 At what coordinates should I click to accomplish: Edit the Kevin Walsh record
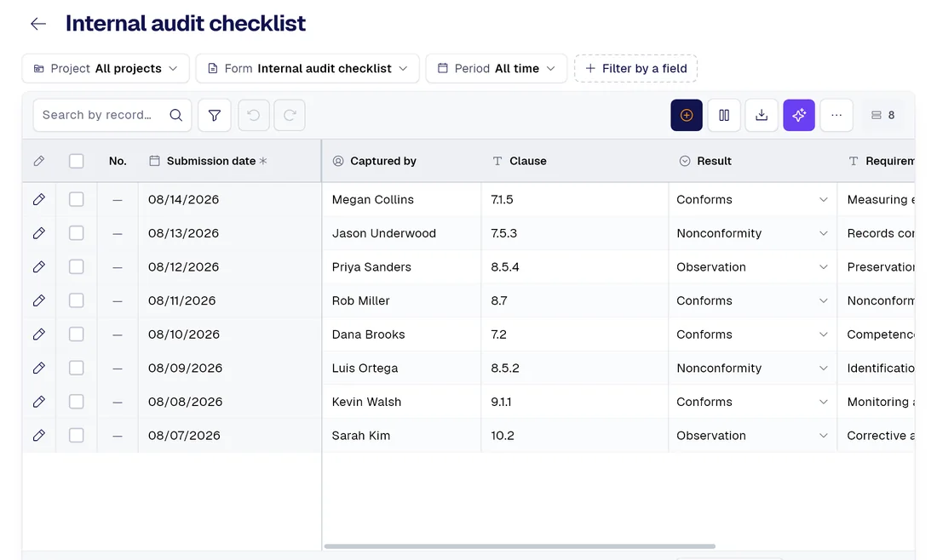(x=39, y=402)
